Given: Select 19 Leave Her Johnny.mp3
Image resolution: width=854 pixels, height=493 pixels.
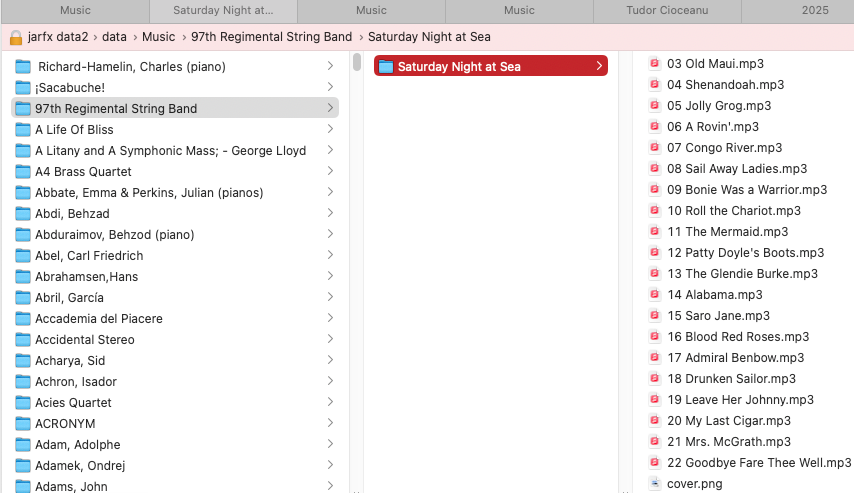Looking at the screenshot, I should [740, 399].
